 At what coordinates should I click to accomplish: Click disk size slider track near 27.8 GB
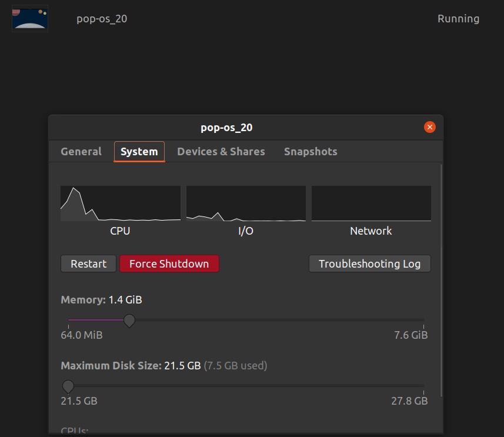tap(412, 386)
